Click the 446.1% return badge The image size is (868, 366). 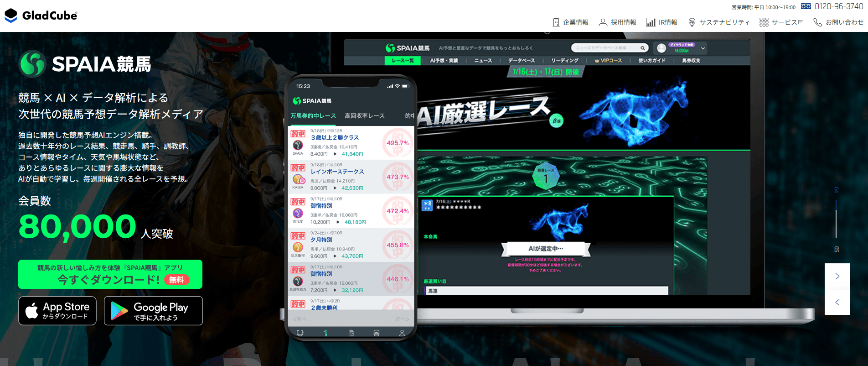coord(398,279)
